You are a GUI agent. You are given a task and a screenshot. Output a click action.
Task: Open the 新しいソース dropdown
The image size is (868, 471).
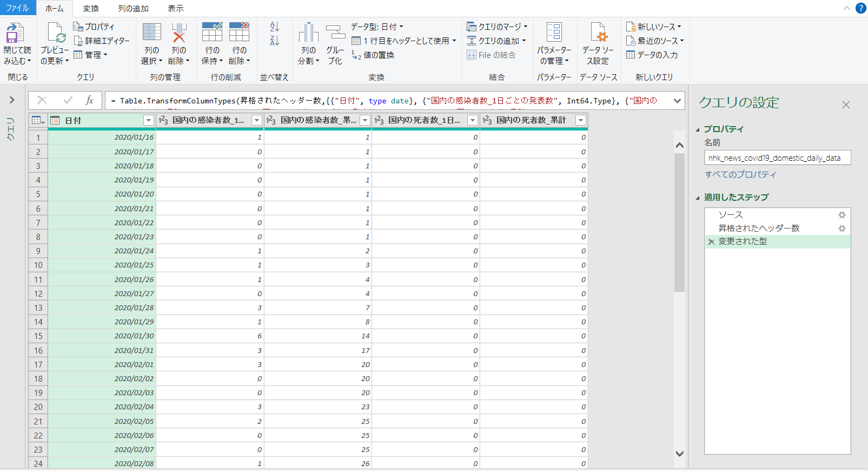pyautogui.click(x=654, y=27)
